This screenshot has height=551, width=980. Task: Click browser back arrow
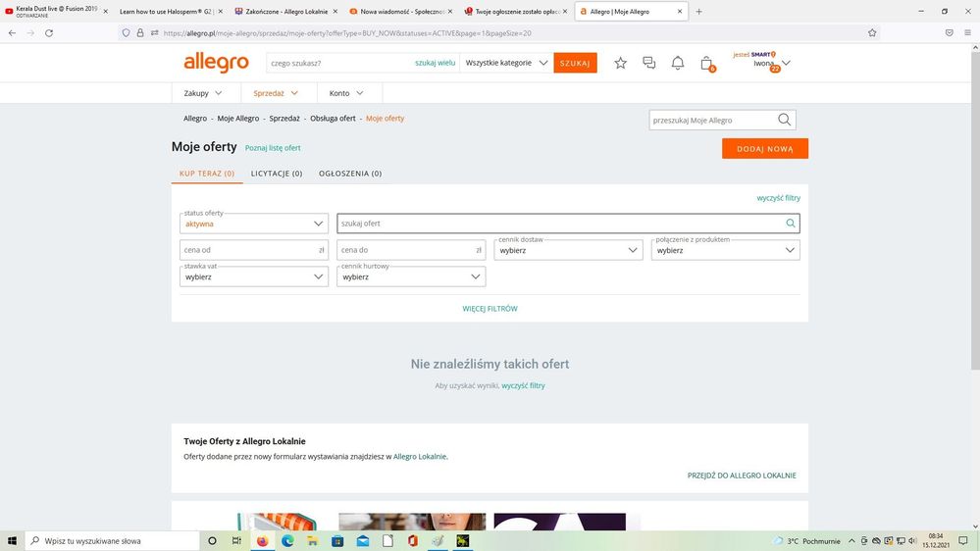[13, 33]
